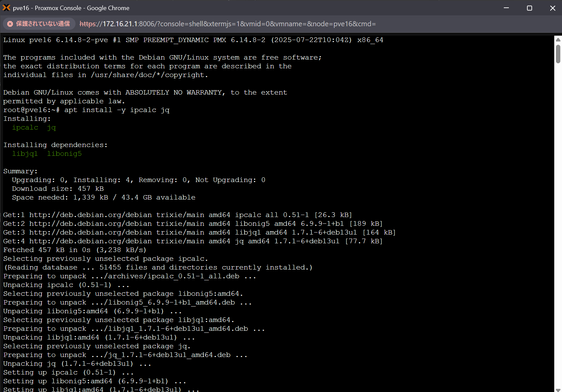Screen dimensions: 562x392
Task: Click the green libjq1 dependency name
Action: (x=25, y=153)
